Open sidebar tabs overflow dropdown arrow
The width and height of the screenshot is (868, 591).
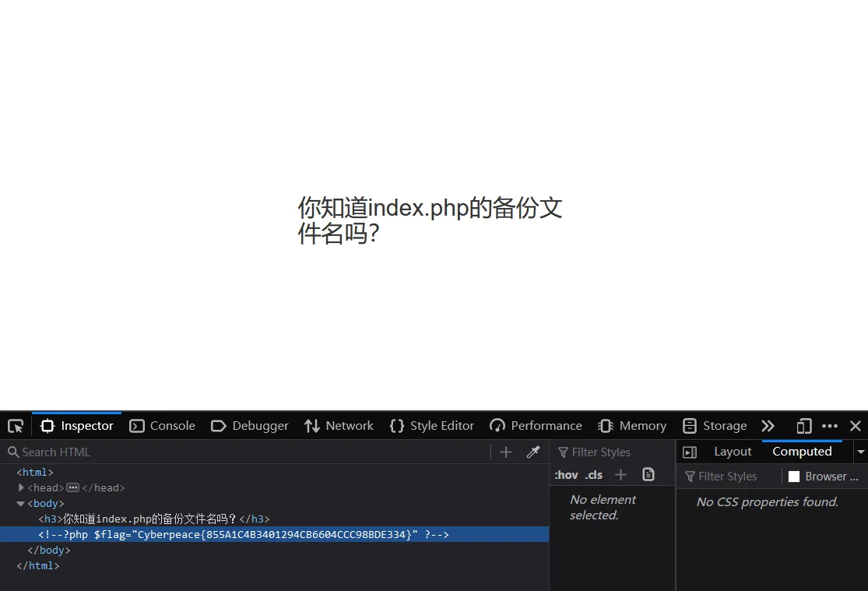click(x=861, y=452)
